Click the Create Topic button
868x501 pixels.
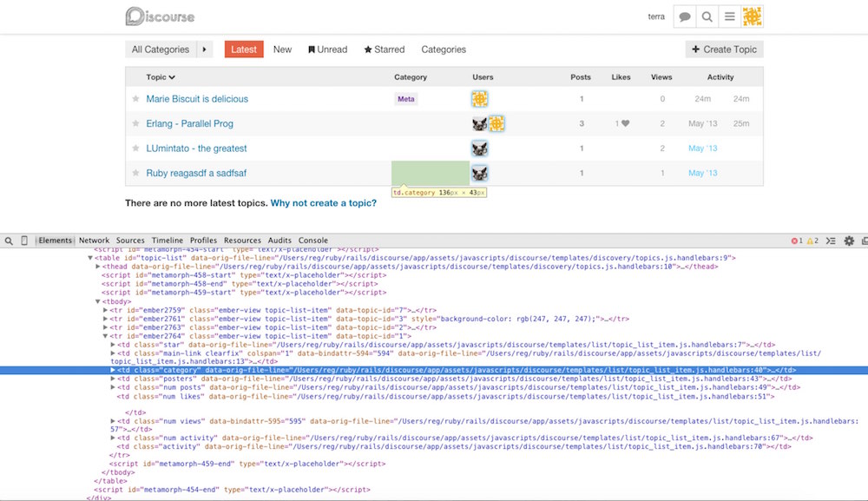tap(724, 49)
